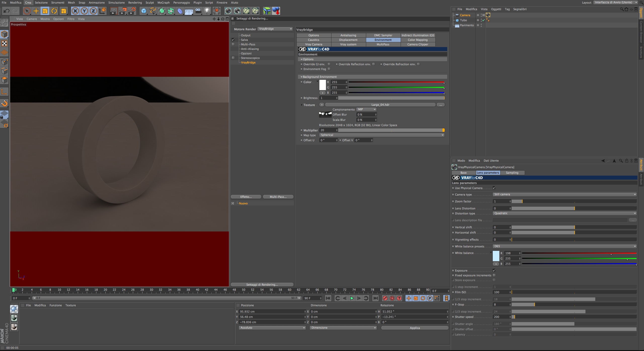Open the Motore Render VrayBridge dropdown
Viewport: 644px width, 351px height.
(x=275, y=29)
